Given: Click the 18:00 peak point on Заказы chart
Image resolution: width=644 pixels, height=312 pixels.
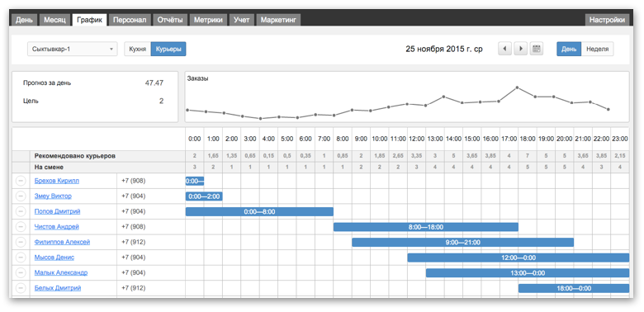Looking at the screenshot, I should click(x=517, y=87).
